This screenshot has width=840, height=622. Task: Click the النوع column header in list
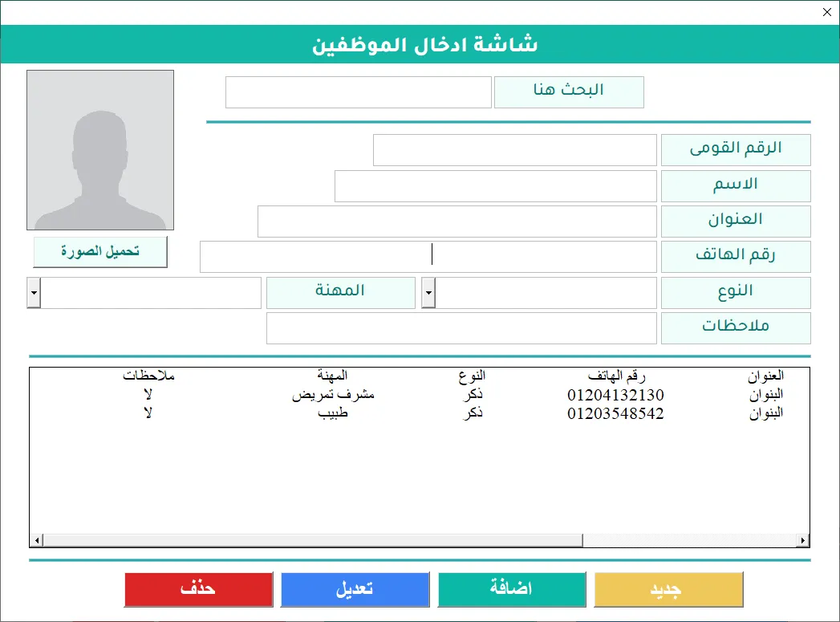[472, 376]
